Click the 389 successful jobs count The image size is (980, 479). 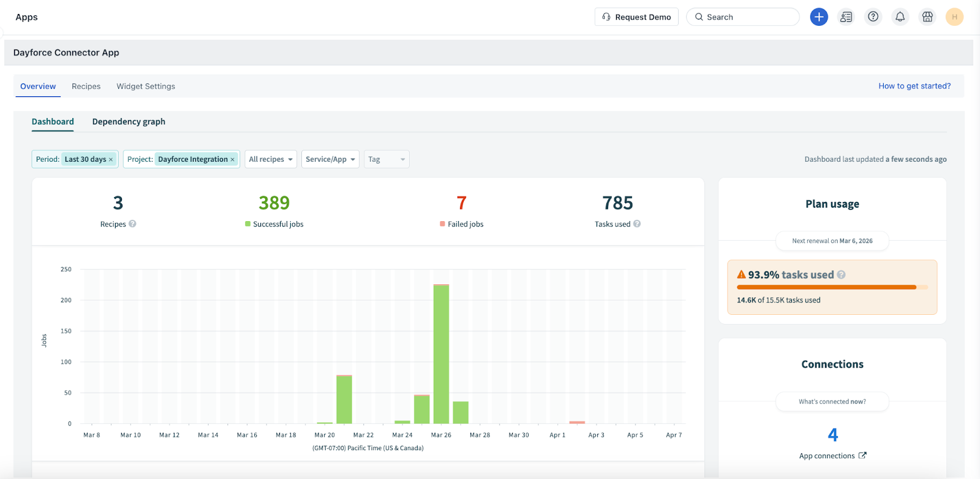(274, 203)
